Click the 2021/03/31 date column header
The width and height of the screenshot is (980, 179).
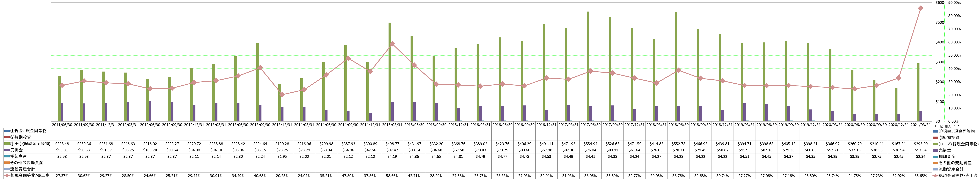click(921, 125)
